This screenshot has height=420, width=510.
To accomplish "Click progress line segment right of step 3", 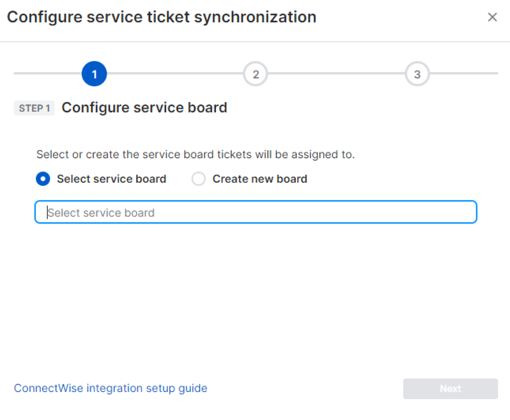I will pyautogui.click(x=463, y=73).
